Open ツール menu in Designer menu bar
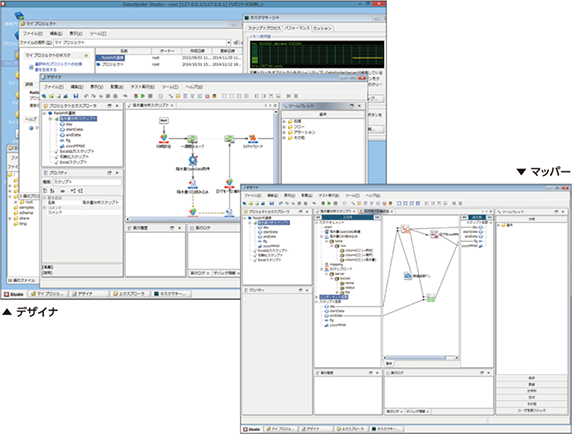Screen dimensions: 572x434 170,87
